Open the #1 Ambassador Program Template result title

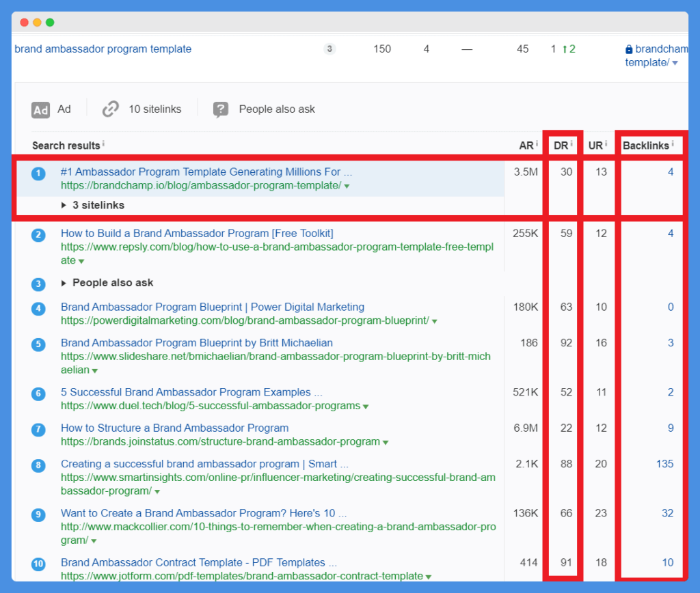(x=206, y=171)
